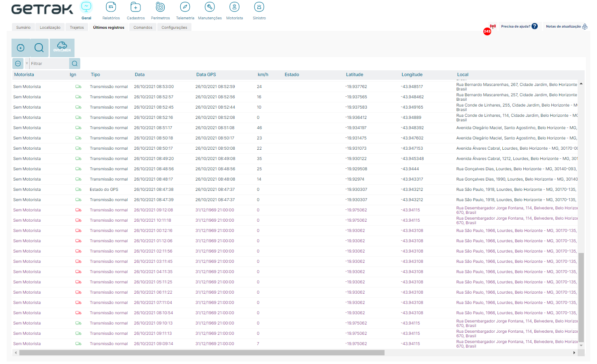Open the Sinistro module icon
The height and width of the screenshot is (364, 597).
259,7
